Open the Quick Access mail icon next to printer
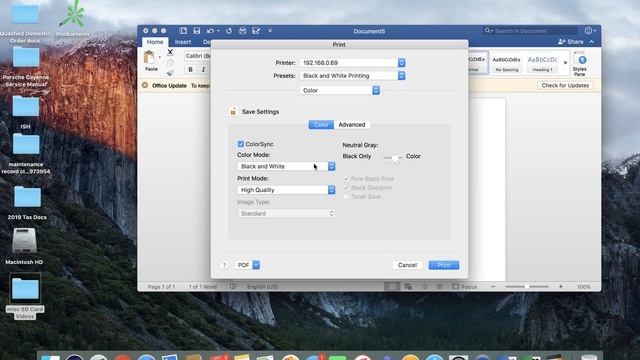This screenshot has width=640, height=360. click(256, 31)
